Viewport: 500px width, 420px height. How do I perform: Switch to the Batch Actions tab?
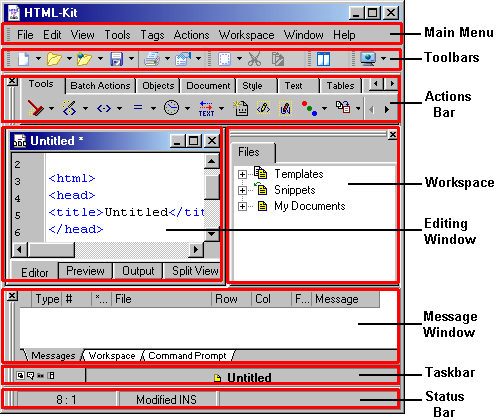click(100, 86)
